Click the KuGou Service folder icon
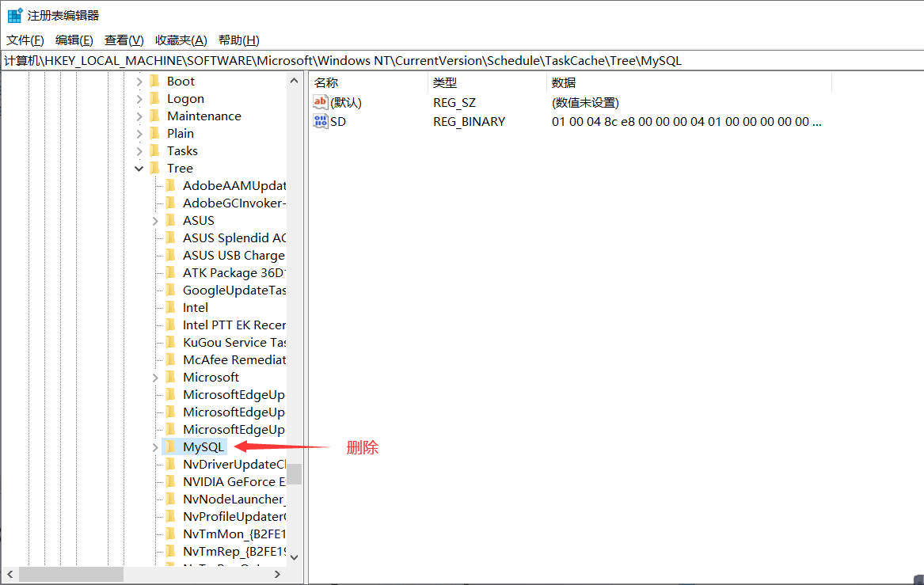The image size is (924, 585). point(171,342)
